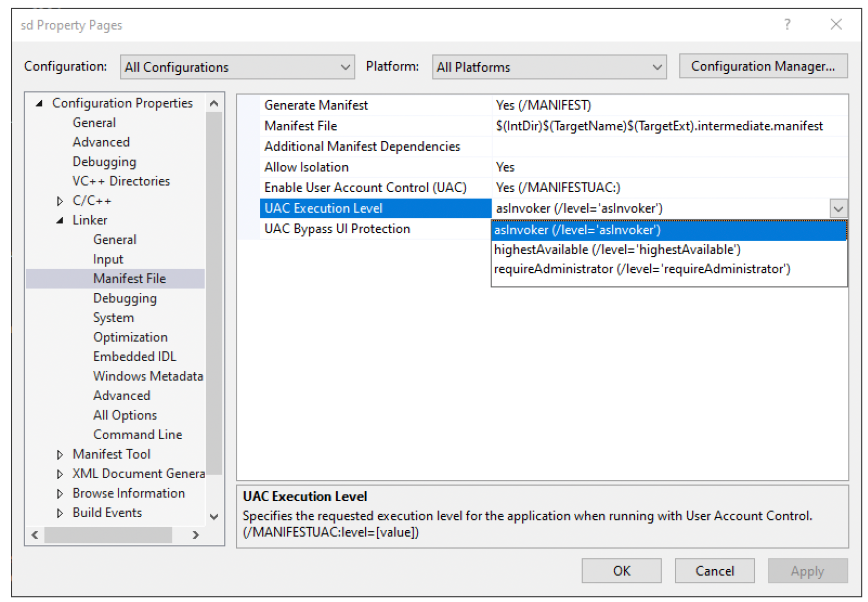
Task: Close the sd Property Pages dialog
Action: (x=836, y=24)
